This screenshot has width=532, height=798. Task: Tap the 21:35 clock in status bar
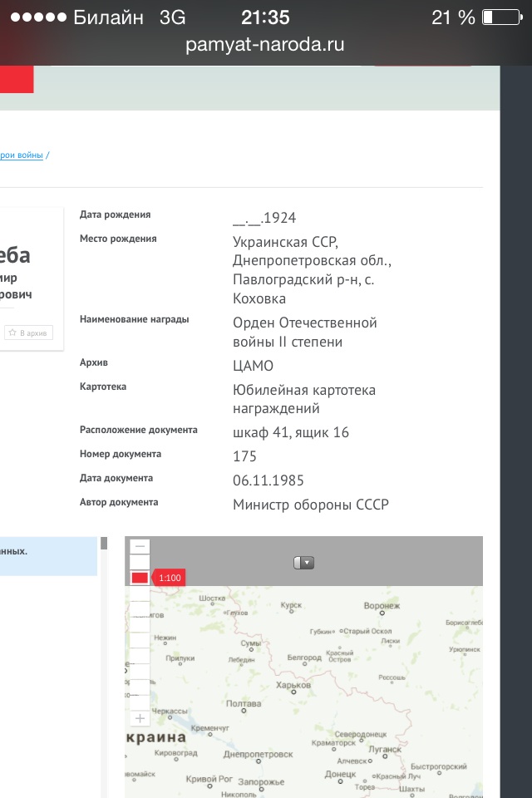pos(265,17)
